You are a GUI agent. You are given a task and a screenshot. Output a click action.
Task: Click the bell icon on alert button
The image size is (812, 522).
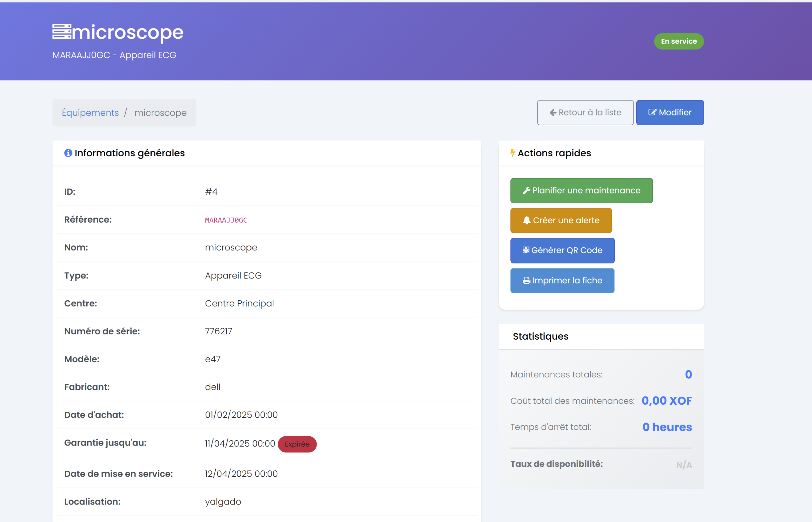coord(527,220)
